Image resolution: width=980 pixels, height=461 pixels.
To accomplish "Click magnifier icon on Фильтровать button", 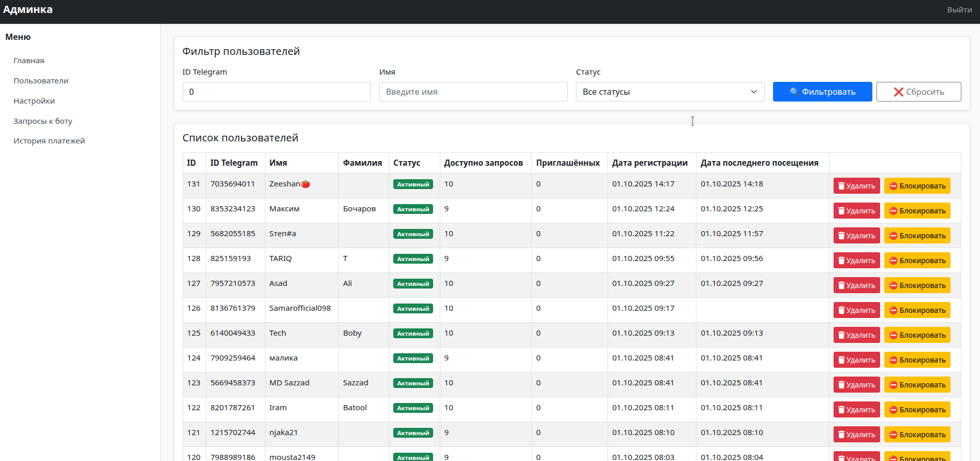I will tap(794, 92).
